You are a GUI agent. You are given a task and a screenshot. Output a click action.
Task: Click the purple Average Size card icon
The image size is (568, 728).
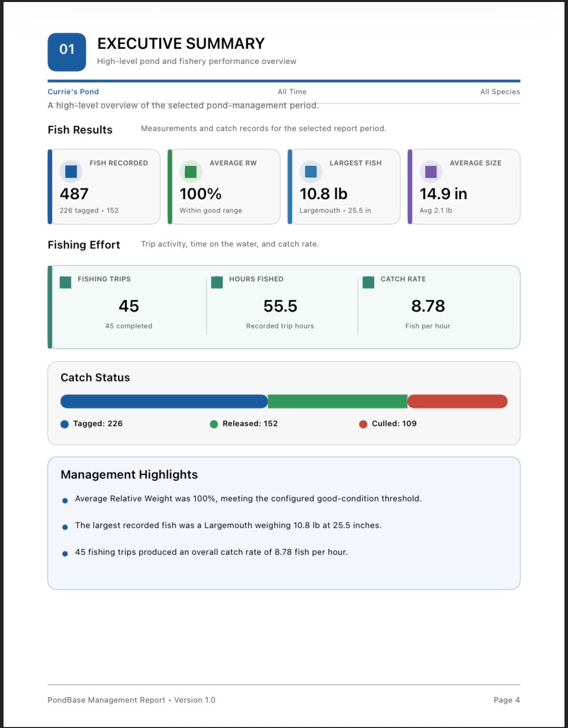pyautogui.click(x=431, y=172)
